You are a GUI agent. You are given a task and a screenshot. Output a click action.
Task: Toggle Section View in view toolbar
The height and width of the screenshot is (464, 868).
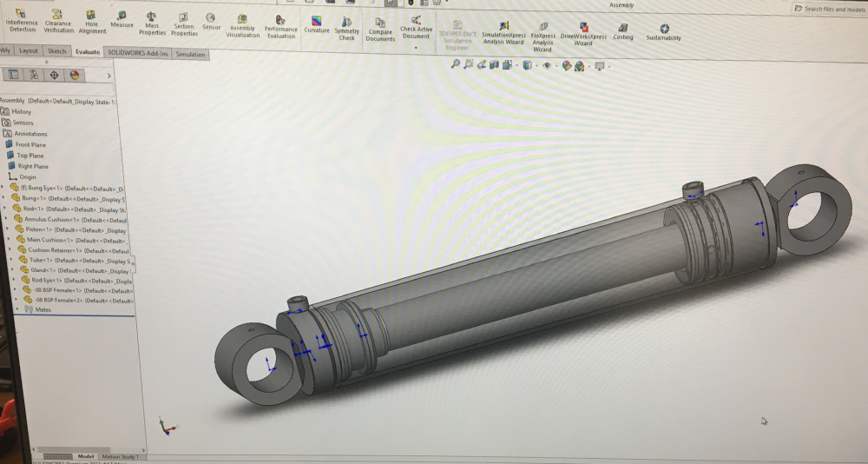pyautogui.click(x=495, y=65)
